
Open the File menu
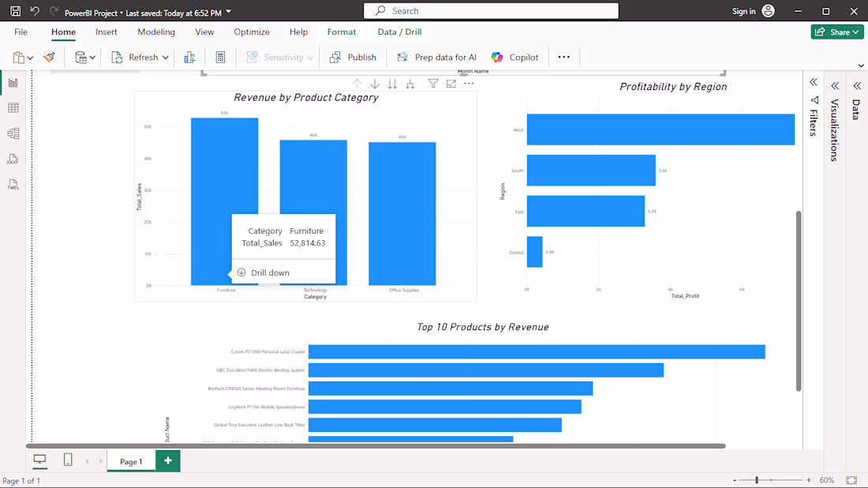pos(21,32)
